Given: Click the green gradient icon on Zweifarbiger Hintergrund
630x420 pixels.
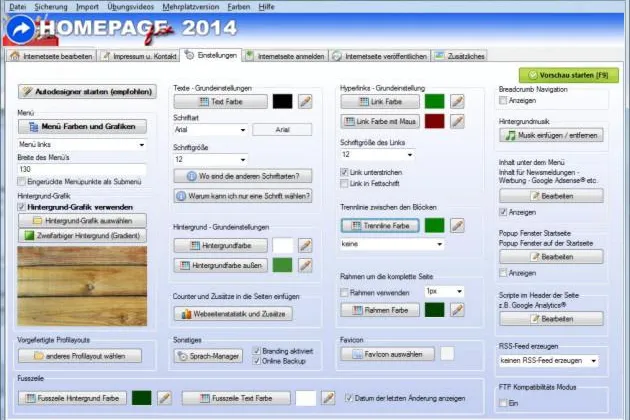Looking at the screenshot, I should (x=29, y=236).
